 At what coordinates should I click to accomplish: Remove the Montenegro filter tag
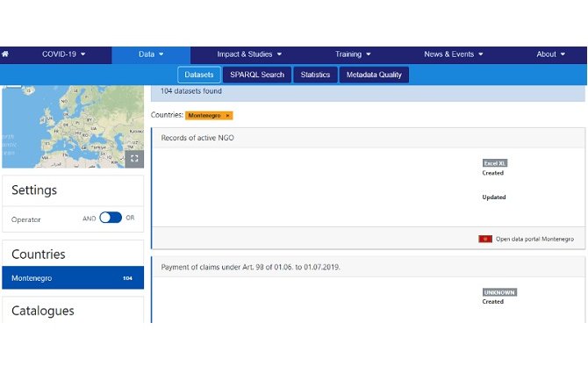(x=227, y=116)
